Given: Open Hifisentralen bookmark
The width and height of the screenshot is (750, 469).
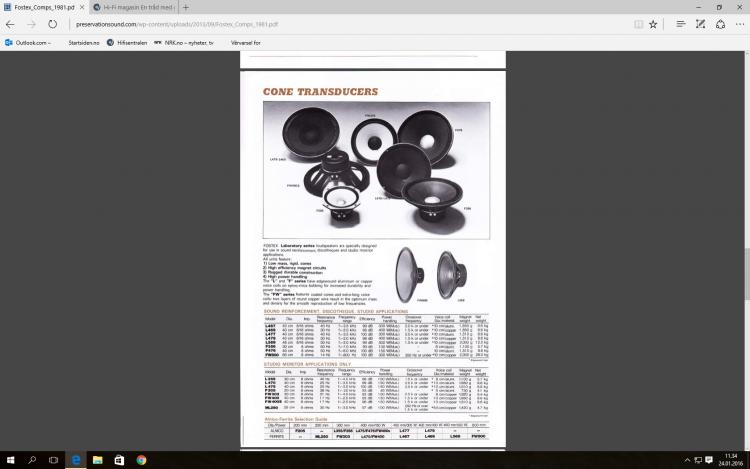Looking at the screenshot, I should click(127, 43).
